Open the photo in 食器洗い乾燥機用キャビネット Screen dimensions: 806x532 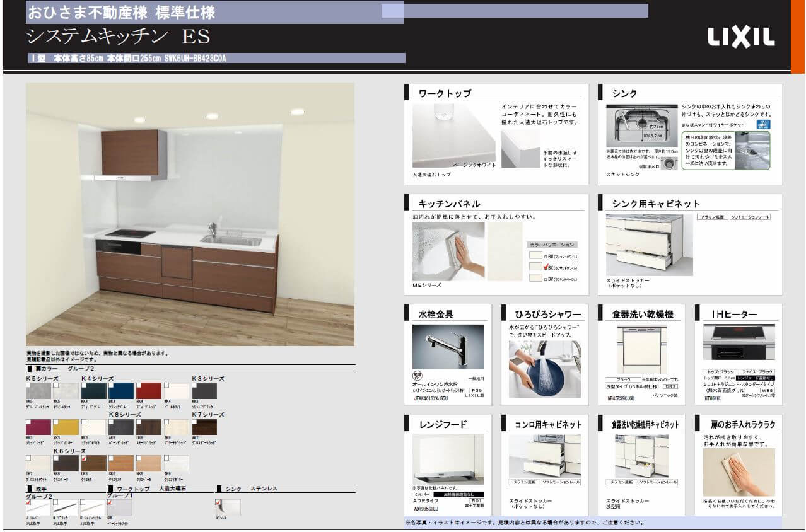pyautogui.click(x=642, y=456)
